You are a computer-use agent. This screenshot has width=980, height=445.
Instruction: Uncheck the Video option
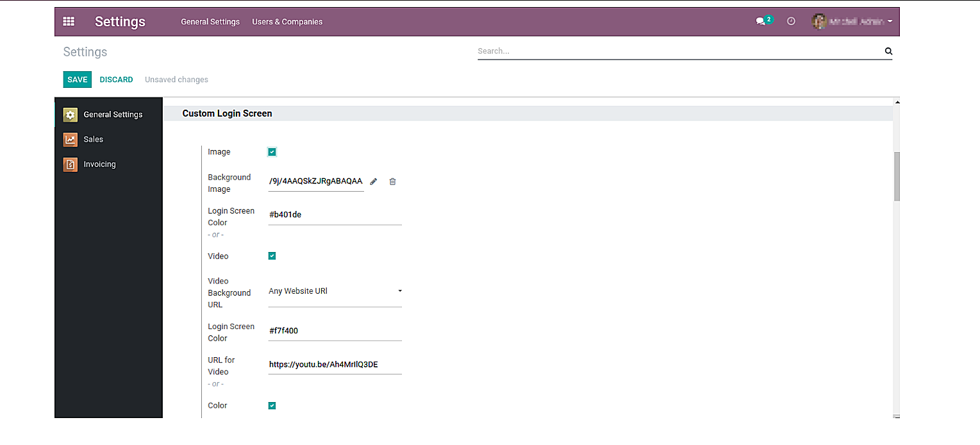272,256
